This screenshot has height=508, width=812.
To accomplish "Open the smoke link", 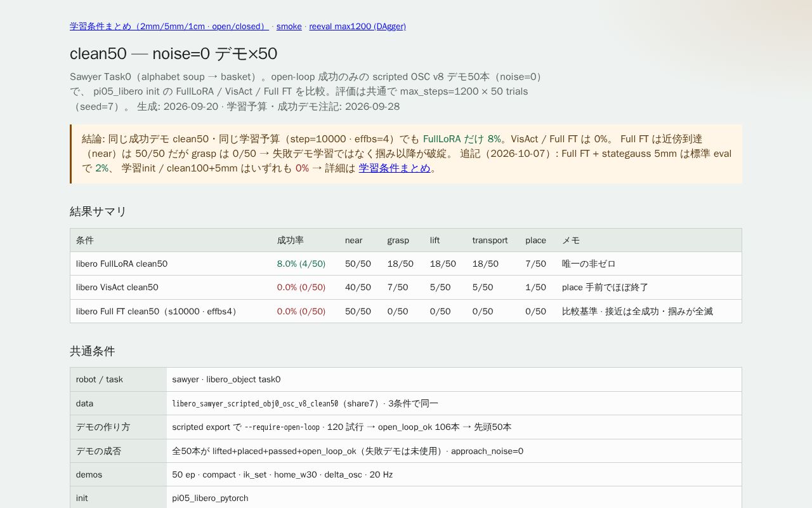I will (289, 27).
